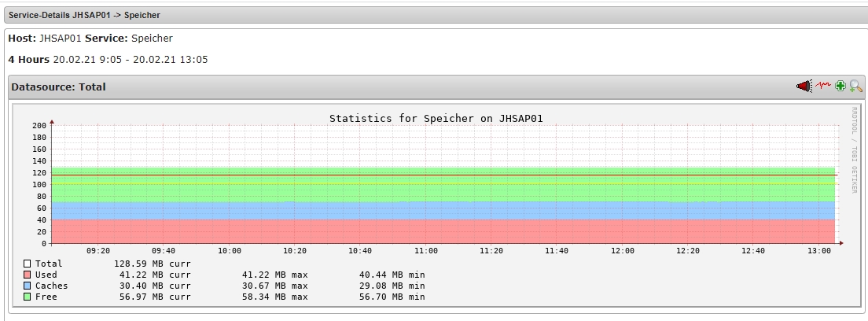
Task: Click the Free 58.34 MB max value
Action: coord(274,297)
